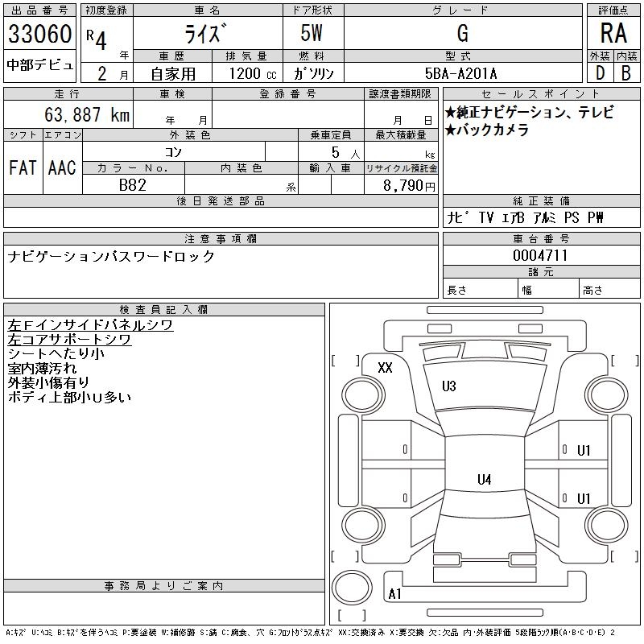644x644 pixels.
Task: Click the displacement value 1200 cc
Action: point(253,74)
